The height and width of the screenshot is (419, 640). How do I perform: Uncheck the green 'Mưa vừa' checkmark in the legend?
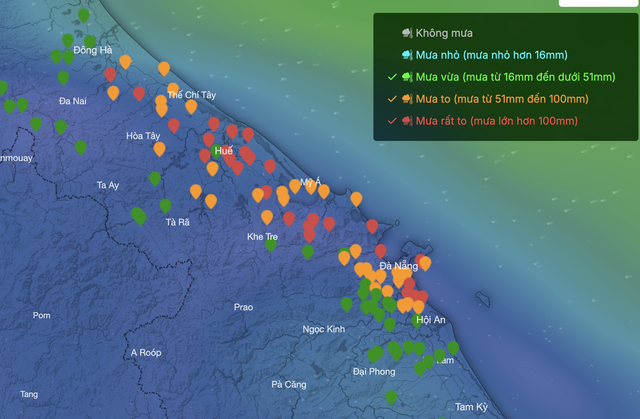[392, 77]
